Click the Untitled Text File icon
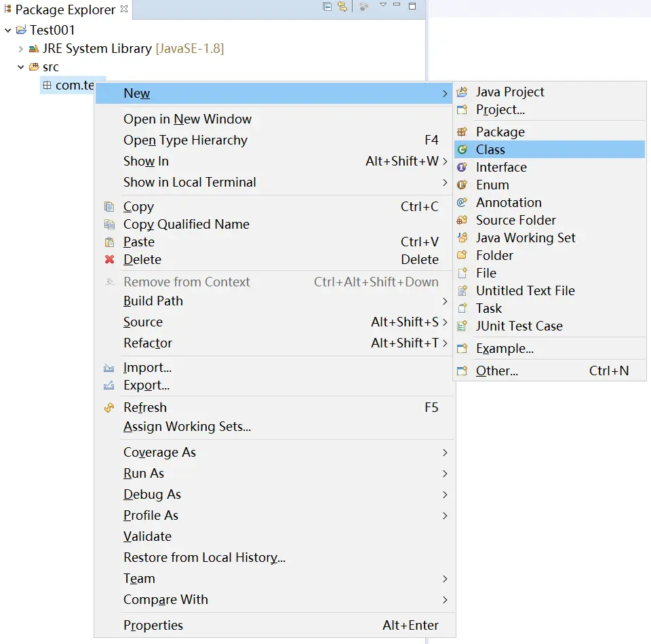This screenshot has height=644, width=651. (x=462, y=290)
